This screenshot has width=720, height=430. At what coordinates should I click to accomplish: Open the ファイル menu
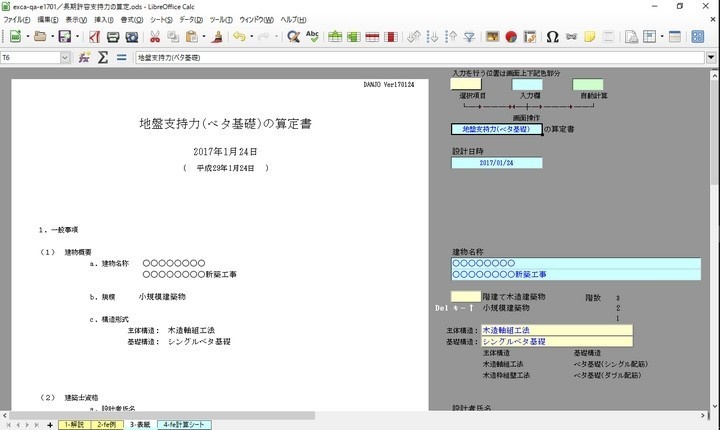(x=17, y=20)
